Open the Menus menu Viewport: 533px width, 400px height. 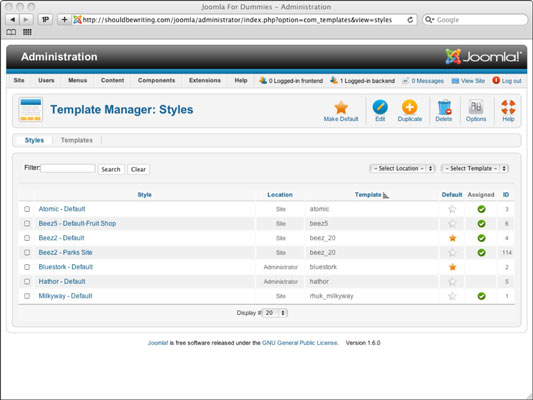click(x=78, y=81)
